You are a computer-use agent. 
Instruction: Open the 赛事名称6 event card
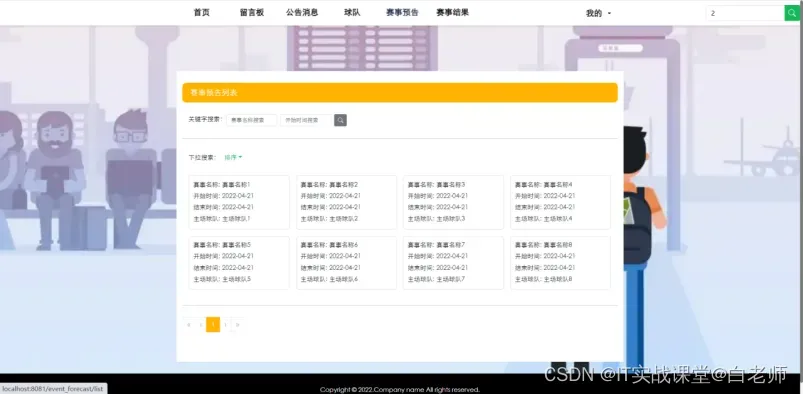[x=346, y=262]
